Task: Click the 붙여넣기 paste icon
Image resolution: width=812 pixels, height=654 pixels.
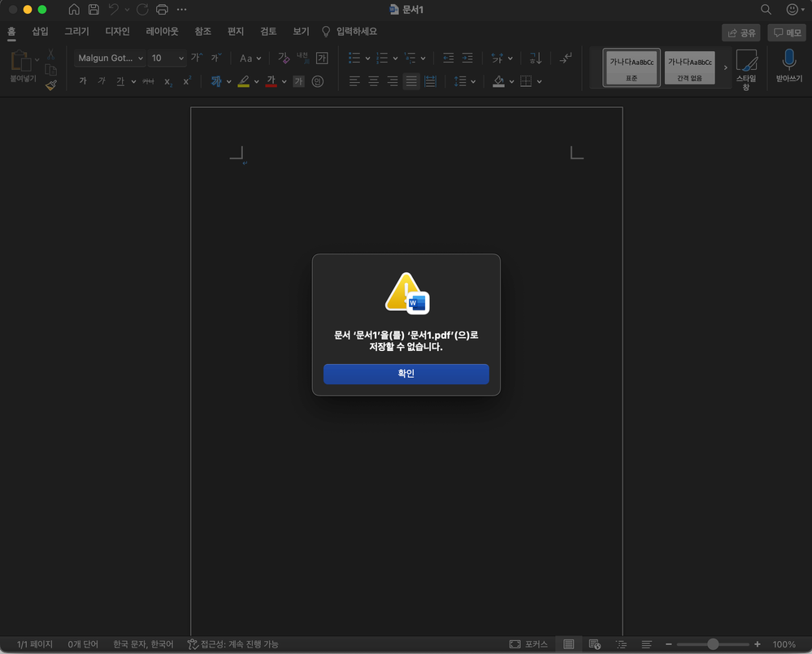Action: [20, 61]
